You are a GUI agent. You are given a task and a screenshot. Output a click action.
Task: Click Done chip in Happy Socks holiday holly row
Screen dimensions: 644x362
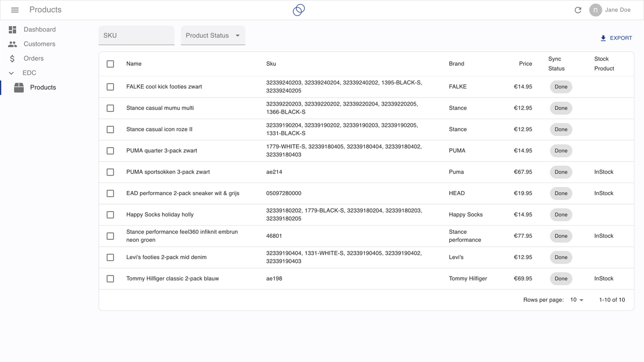[561, 215]
